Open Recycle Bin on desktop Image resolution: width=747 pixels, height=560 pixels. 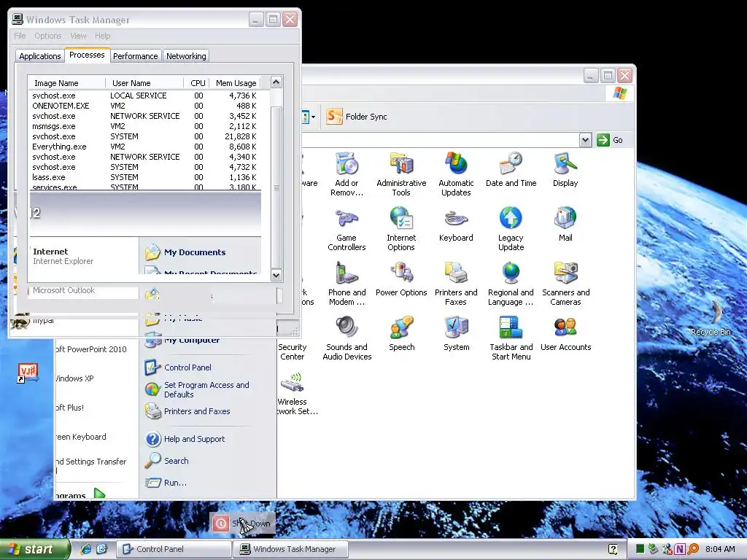711,318
